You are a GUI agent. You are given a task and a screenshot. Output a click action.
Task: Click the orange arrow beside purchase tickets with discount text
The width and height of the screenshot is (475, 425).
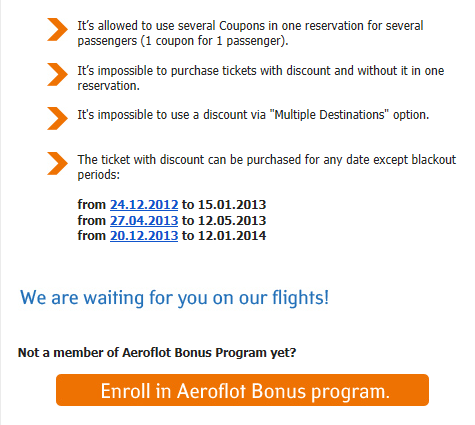click(x=57, y=74)
